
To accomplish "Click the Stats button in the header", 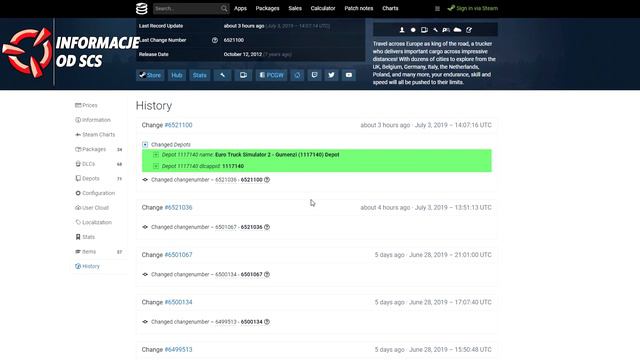I will pos(200,75).
